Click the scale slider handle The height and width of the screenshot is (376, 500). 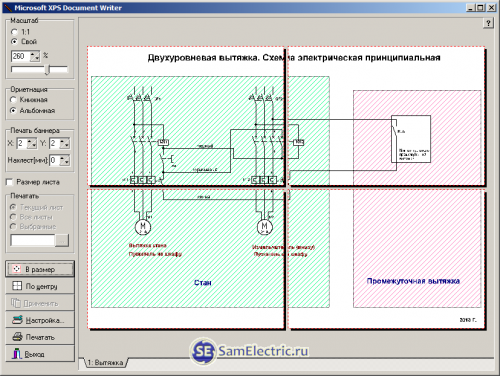pos(48,70)
